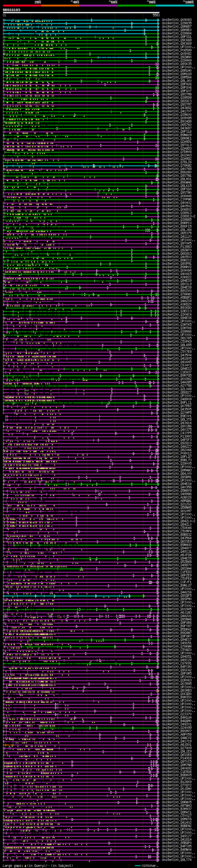Screen dimensions: 197x868
Task: Click the label UniRef100_Q41120
Action: pyautogui.click(x=177, y=236)
